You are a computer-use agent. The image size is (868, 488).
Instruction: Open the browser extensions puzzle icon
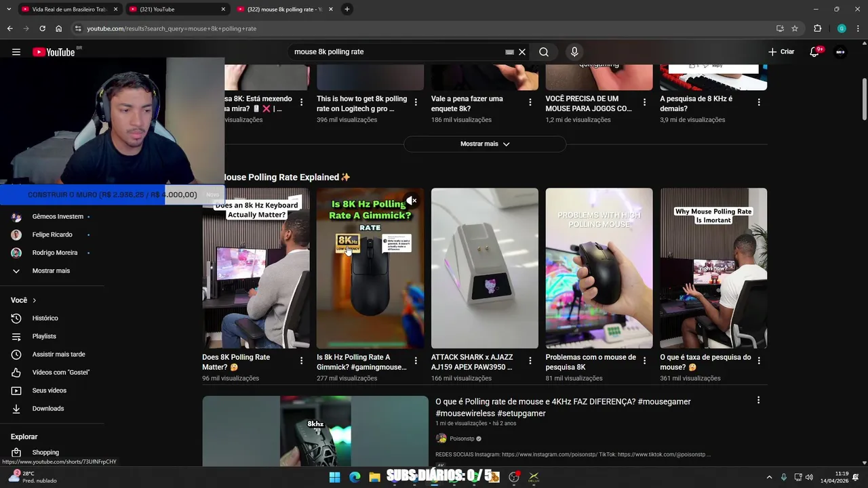pos(817,28)
